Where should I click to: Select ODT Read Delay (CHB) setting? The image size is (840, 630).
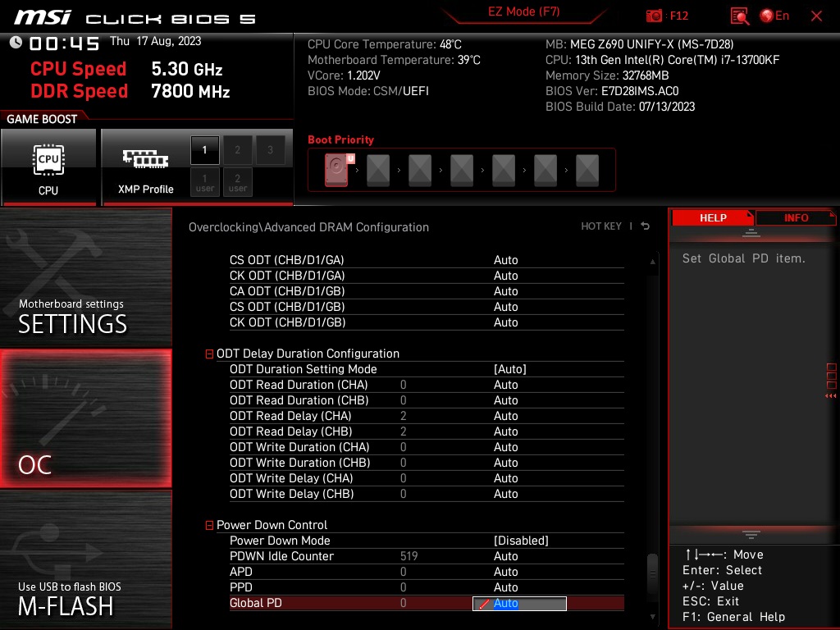pos(427,431)
